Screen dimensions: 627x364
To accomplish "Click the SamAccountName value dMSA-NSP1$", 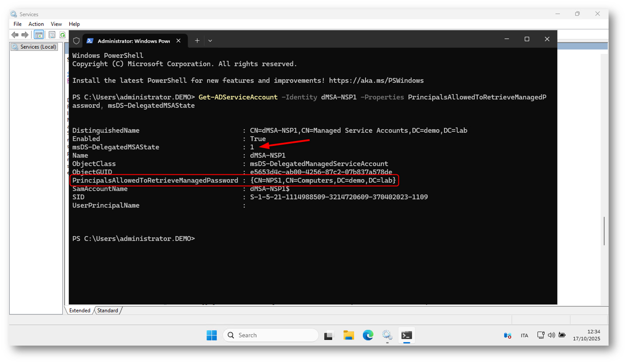I will (270, 189).
